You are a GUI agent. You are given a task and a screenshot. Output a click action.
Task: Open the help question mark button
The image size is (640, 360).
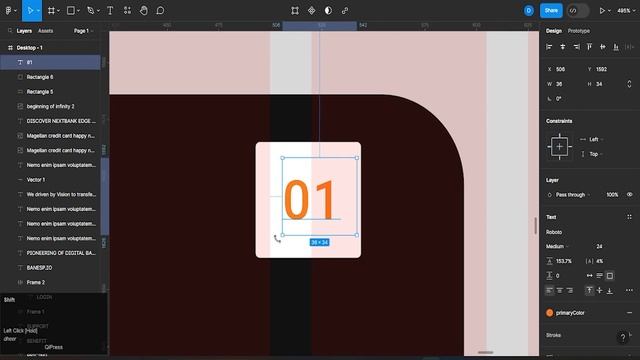click(x=623, y=337)
